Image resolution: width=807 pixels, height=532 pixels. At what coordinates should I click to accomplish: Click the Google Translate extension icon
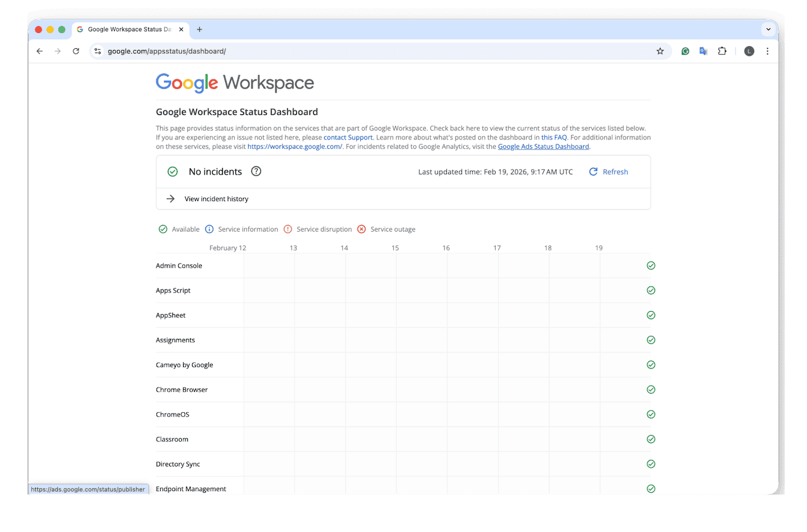click(703, 51)
